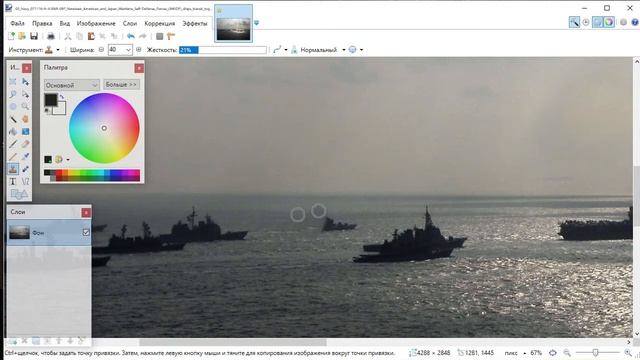Select the Gradient tool
Screen dimensions: 640x360
coord(25,131)
